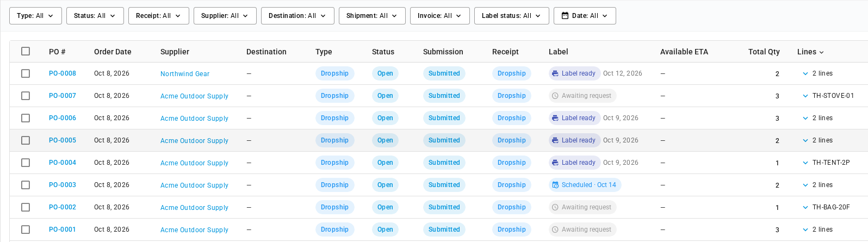The width and height of the screenshot is (868, 242).
Task: Select checkbox for PO-0002
Action: (x=26, y=207)
